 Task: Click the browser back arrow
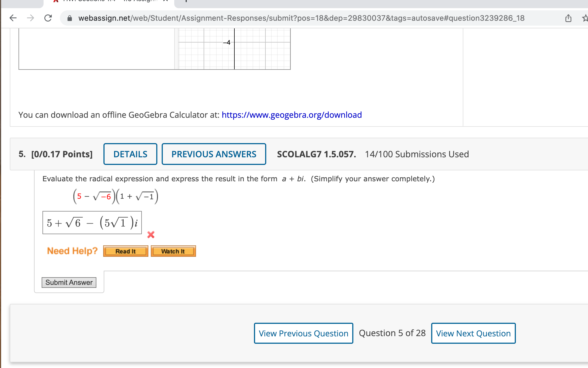13,18
